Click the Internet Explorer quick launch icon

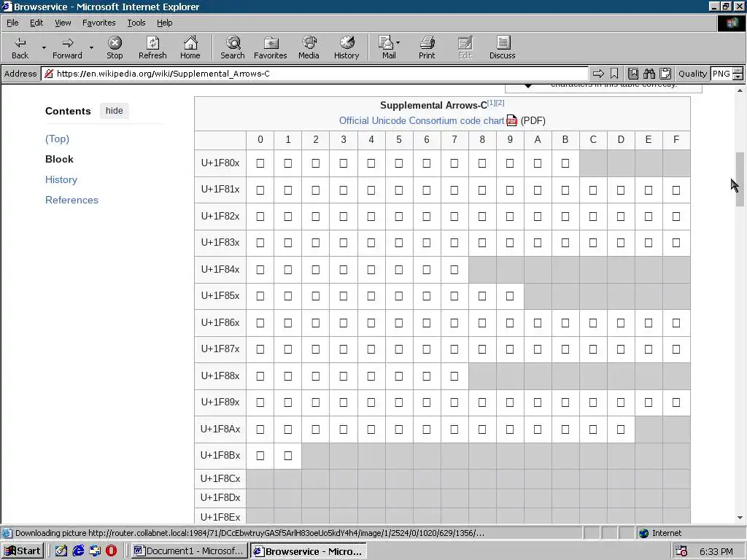coord(78,551)
